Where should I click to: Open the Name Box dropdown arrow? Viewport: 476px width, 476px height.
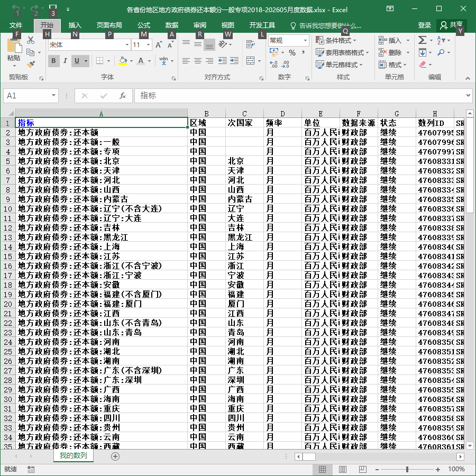53,96
